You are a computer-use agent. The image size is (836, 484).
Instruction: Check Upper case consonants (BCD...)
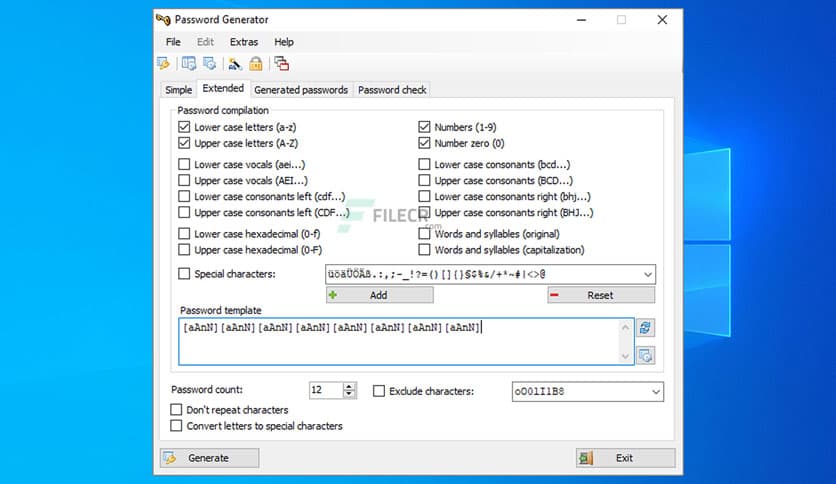tap(424, 180)
